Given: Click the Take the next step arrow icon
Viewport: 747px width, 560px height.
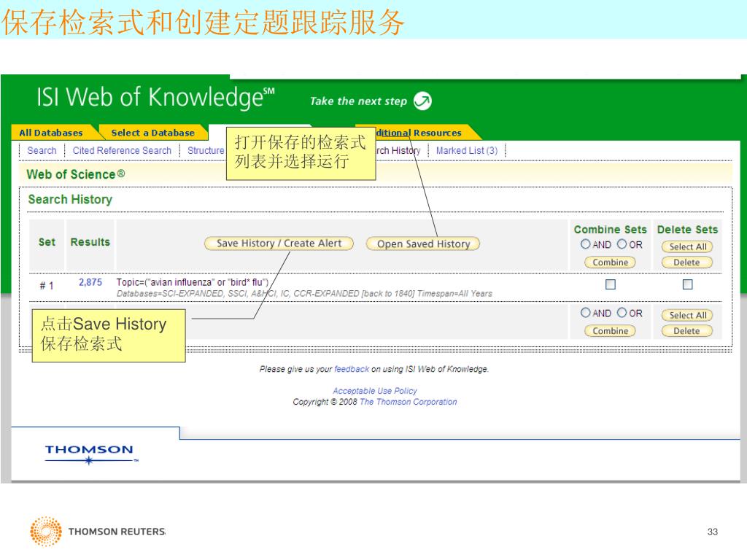Looking at the screenshot, I should coord(422,101).
